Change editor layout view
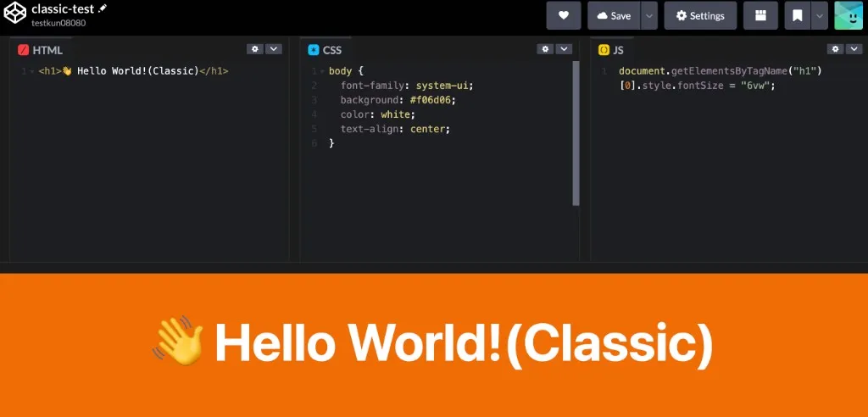868x417 pixels. click(760, 15)
